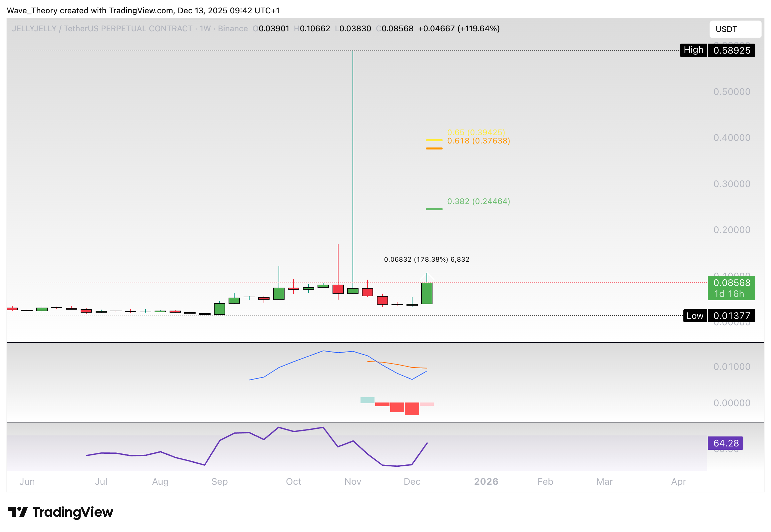Select the 2026 time axis label
Screen dimensions: 771x532
coord(486,481)
